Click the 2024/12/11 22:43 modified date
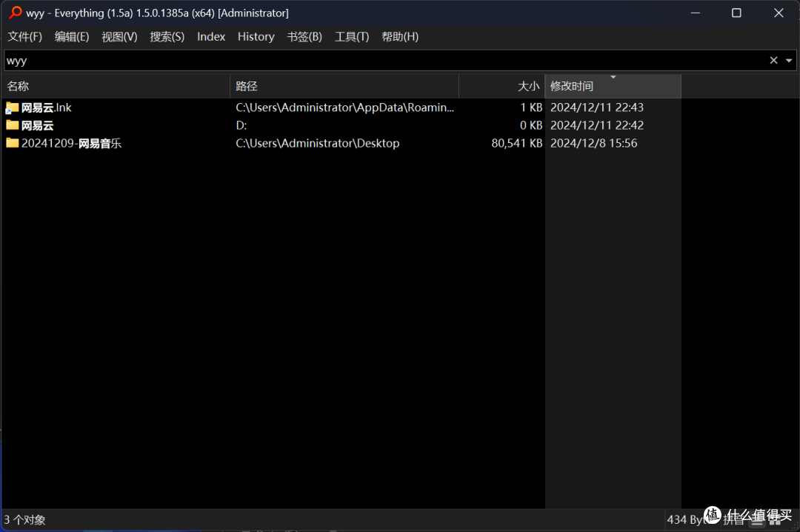Screen dimensions: 800x532 pos(597,107)
